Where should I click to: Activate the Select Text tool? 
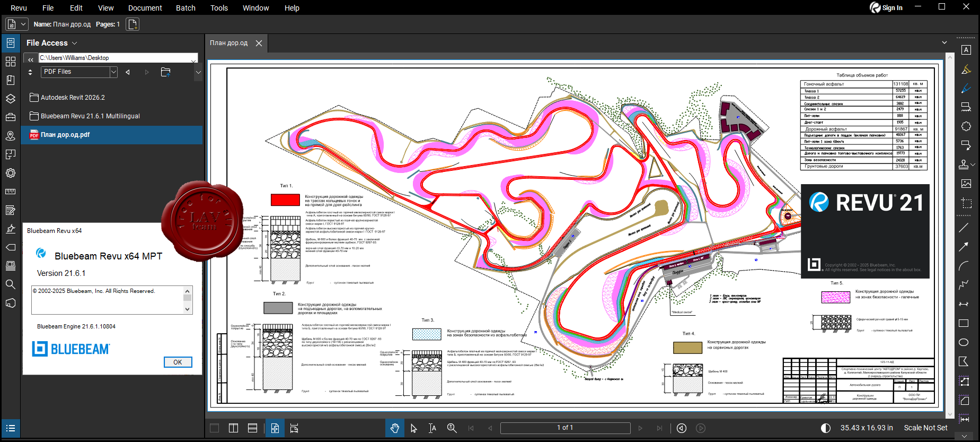coord(432,428)
